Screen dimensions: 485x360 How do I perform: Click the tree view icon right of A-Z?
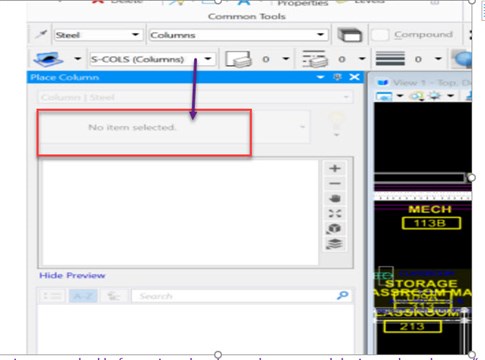coord(113,296)
